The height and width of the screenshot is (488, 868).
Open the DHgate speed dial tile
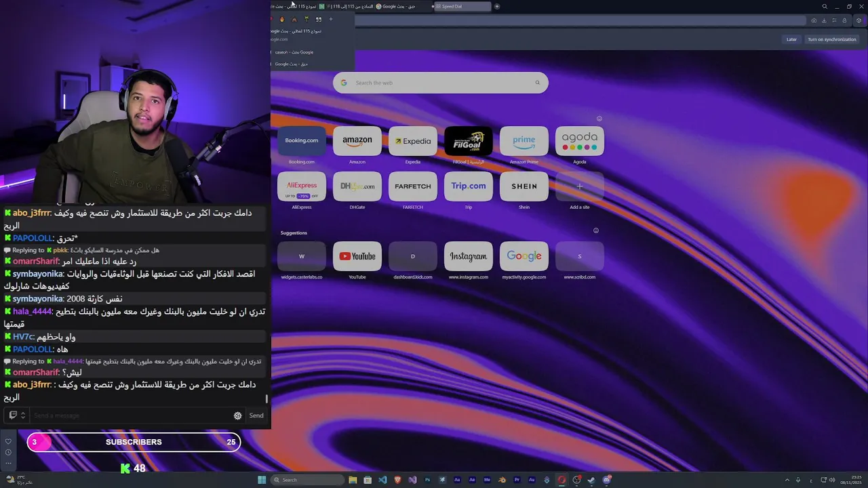click(357, 186)
